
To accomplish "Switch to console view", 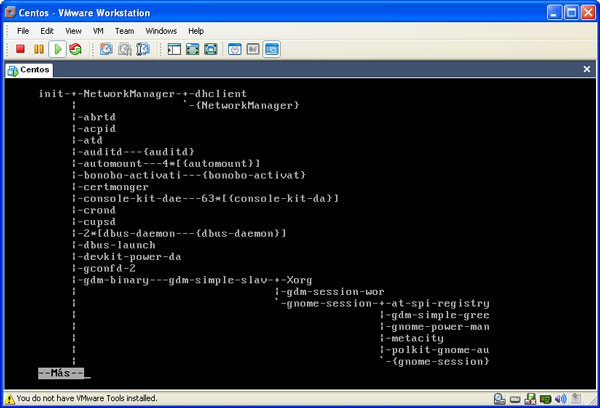I will pyautogui.click(x=271, y=49).
